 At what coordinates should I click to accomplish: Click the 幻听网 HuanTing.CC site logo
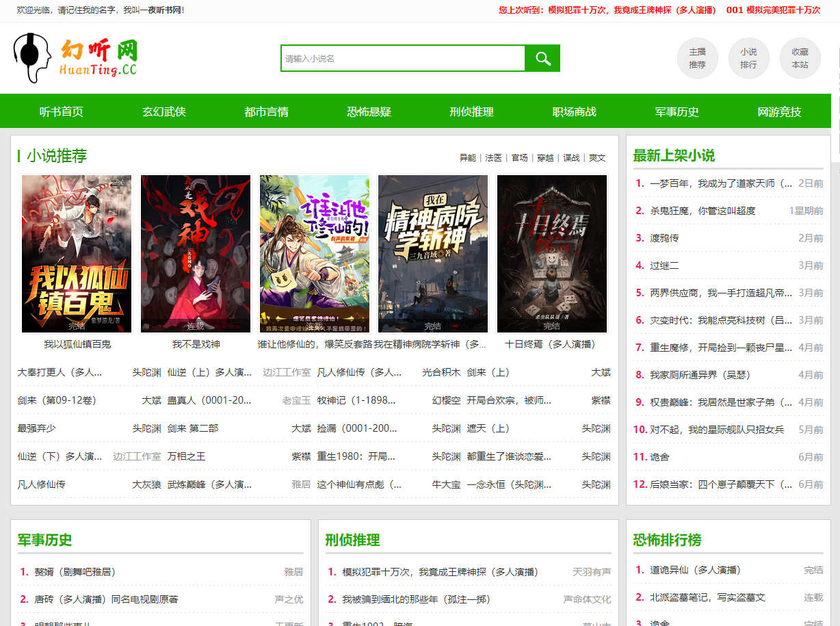click(x=75, y=58)
